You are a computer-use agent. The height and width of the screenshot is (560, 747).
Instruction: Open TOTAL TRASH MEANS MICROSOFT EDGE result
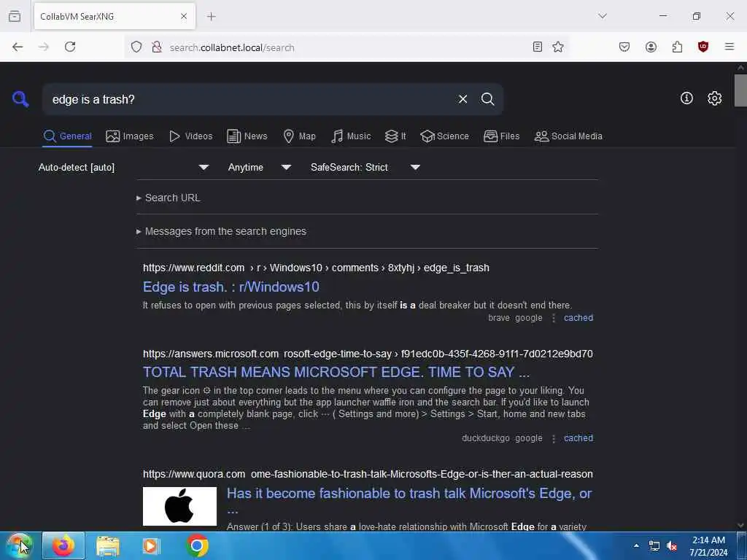pos(336,372)
